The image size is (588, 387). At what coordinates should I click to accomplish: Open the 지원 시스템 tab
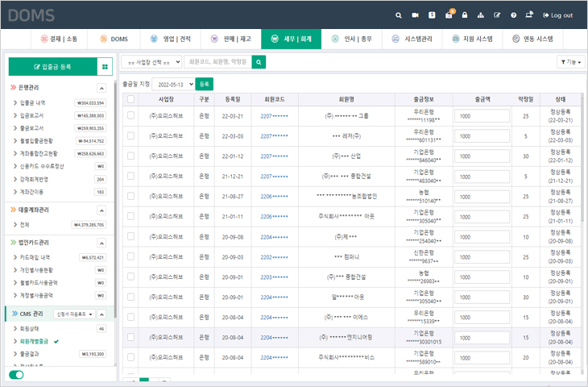473,39
